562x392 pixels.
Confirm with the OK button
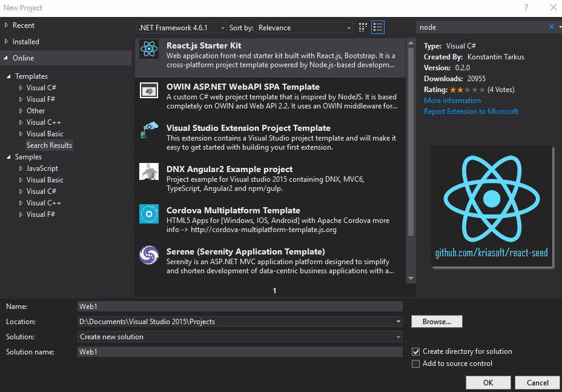pos(488,383)
